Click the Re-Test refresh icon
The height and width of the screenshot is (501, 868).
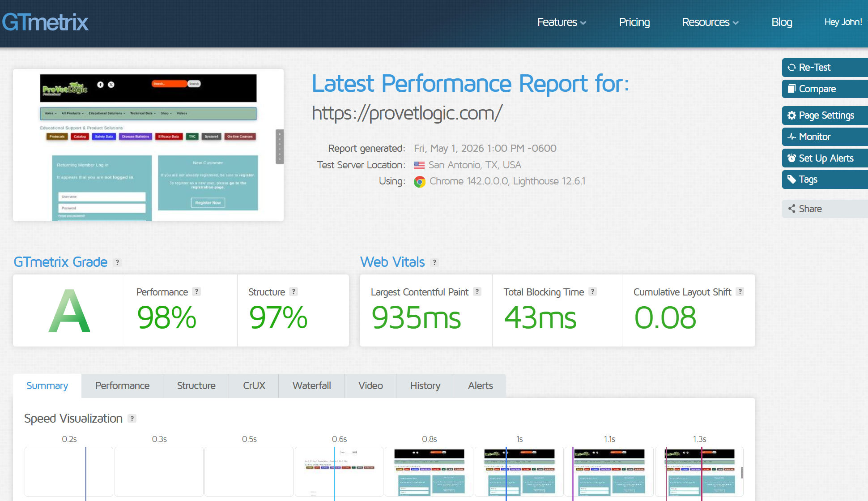pos(791,68)
